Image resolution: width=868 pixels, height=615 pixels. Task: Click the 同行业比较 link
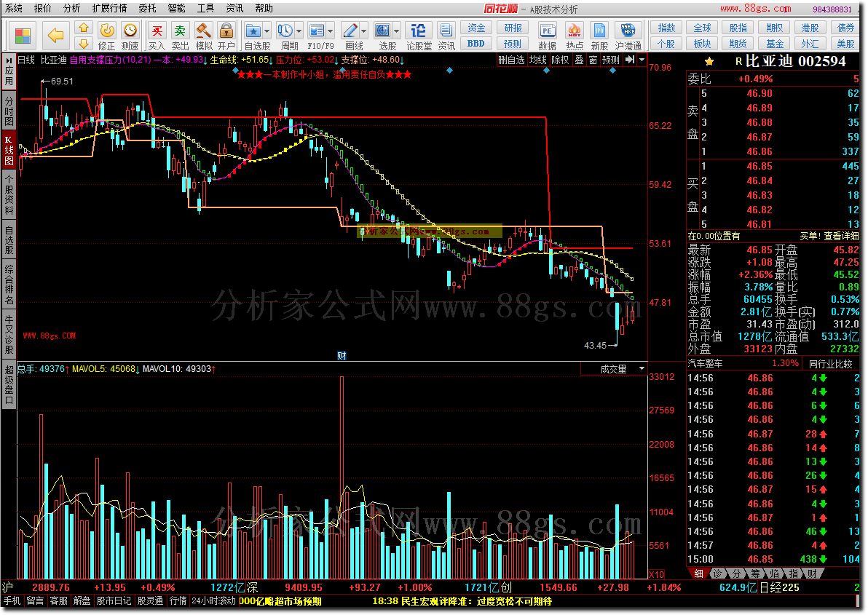[x=829, y=364]
